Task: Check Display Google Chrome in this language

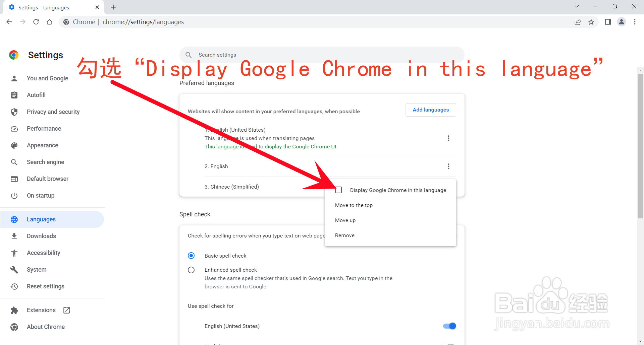Action: pos(338,190)
